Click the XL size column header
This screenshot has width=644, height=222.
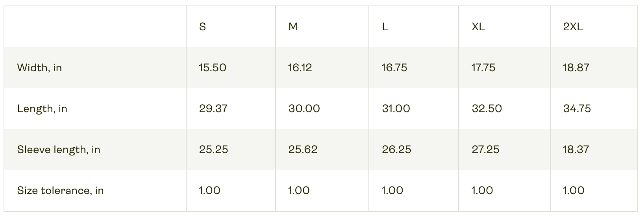[x=478, y=27]
